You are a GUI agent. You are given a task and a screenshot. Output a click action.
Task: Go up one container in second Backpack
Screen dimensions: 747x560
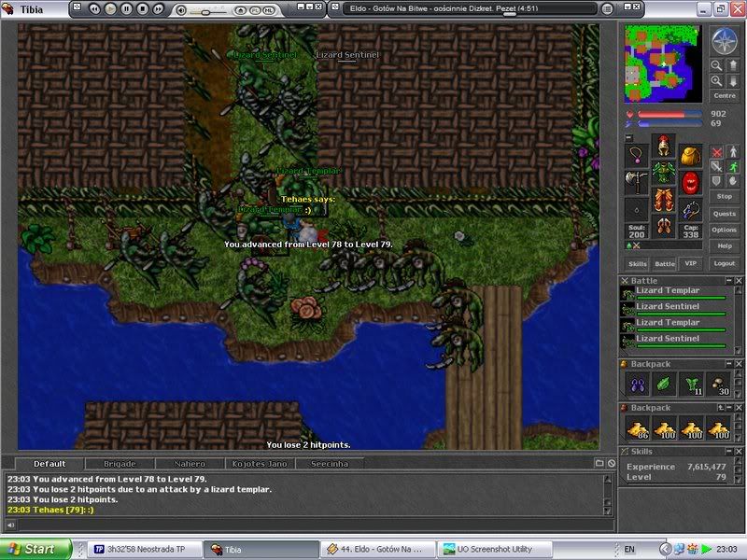pos(720,408)
